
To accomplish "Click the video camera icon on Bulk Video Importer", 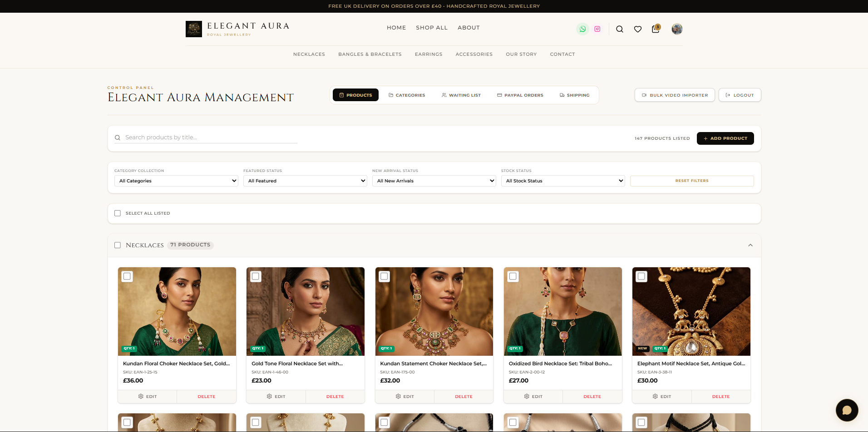I will tap(644, 95).
